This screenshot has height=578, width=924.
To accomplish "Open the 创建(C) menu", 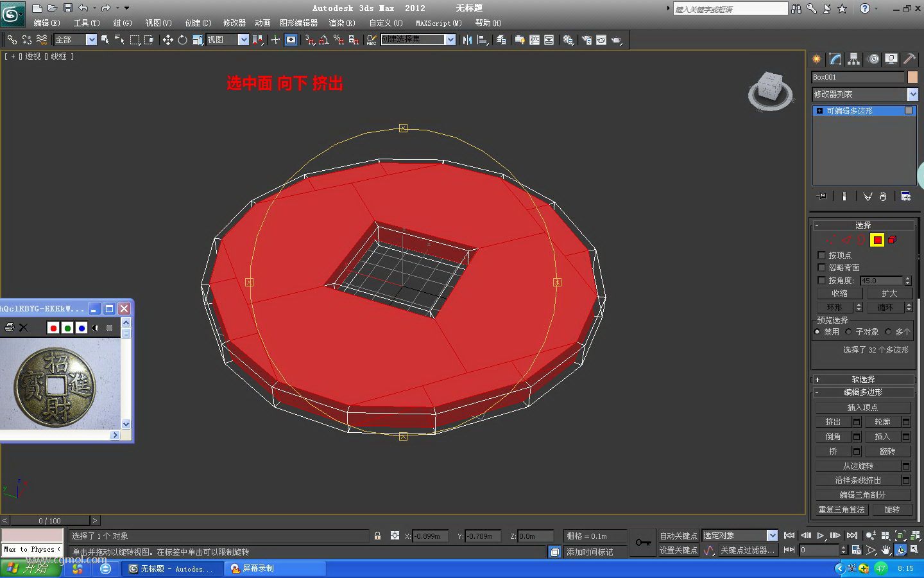I will tap(198, 23).
